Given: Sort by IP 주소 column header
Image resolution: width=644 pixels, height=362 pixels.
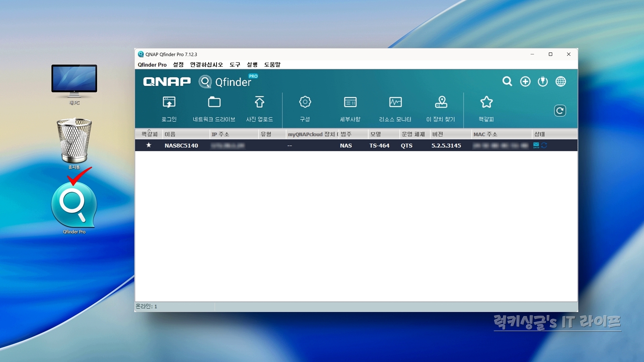Looking at the screenshot, I should click(234, 134).
